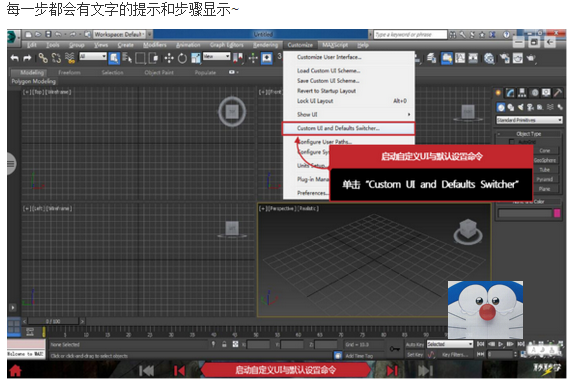The image size is (573, 389).
Task: Click the New Scene icon in the quick access bar
Action: pyautogui.click(x=29, y=34)
